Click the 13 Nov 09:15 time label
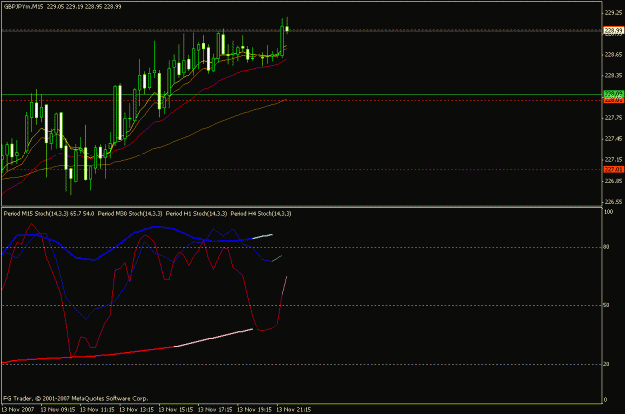The width and height of the screenshot is (625, 414). pyautogui.click(x=58, y=410)
